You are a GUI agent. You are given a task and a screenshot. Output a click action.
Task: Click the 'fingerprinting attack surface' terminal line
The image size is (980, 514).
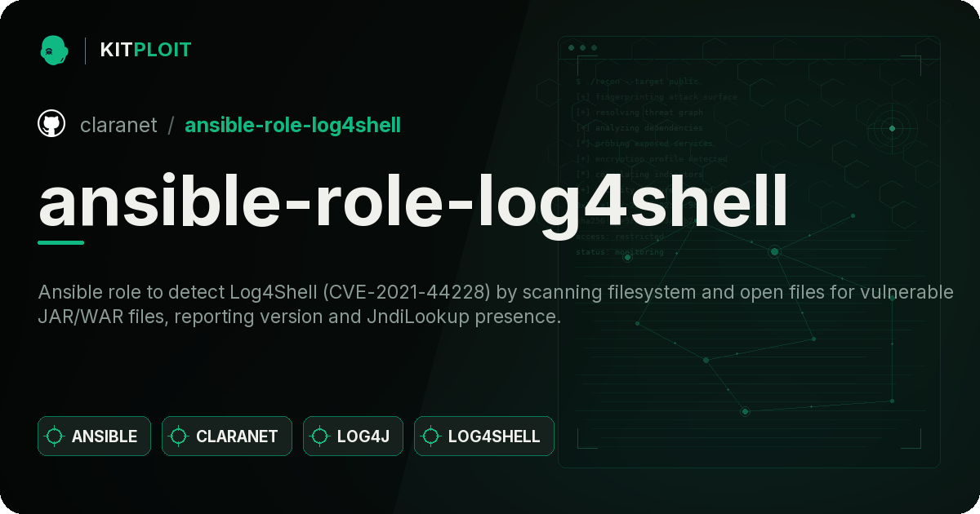tap(656, 96)
